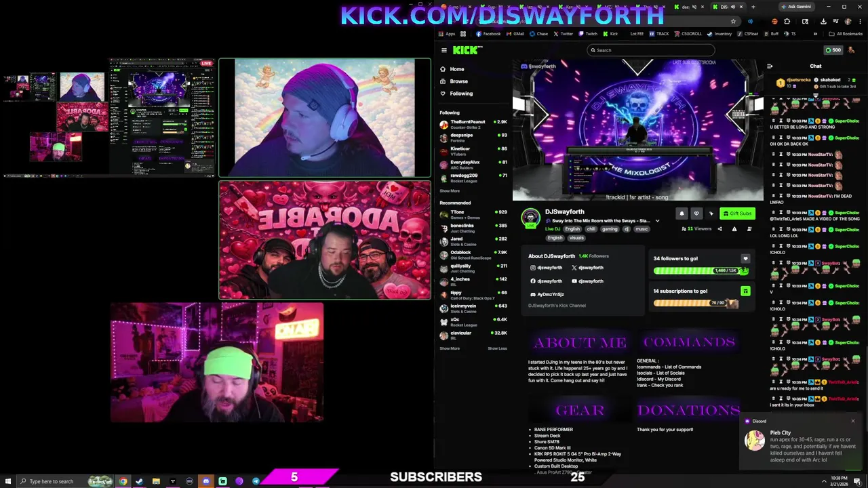Open the Pleb City Discord notification
This screenshot has width=868, height=488.
[801, 443]
